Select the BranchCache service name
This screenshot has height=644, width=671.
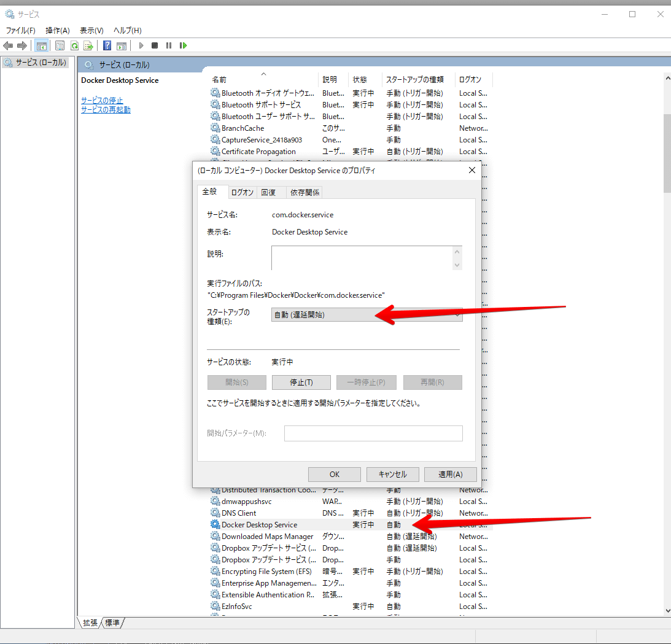coord(242,128)
